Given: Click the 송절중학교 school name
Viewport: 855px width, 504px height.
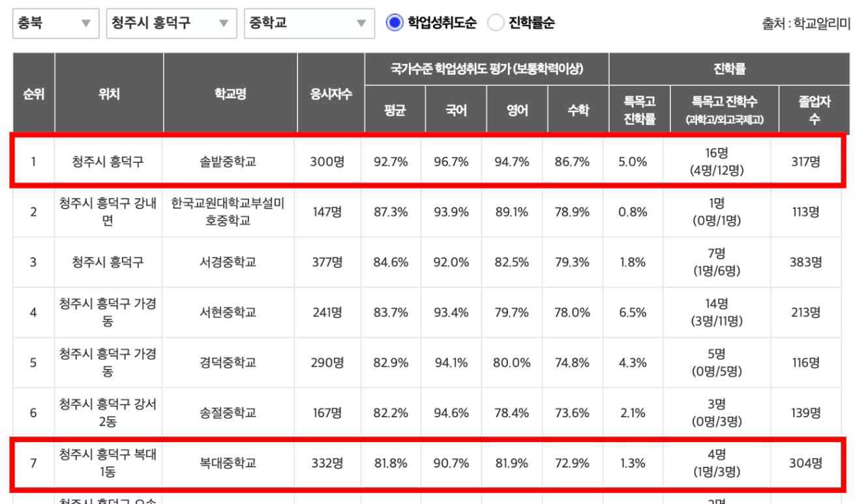Looking at the screenshot, I should point(228,413).
